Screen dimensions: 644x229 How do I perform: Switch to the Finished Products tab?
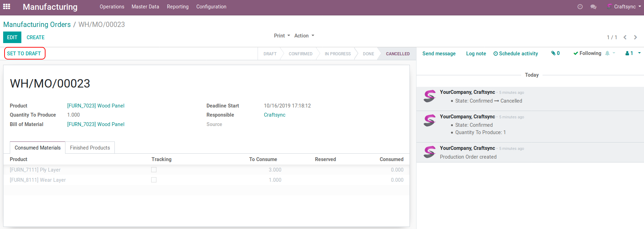(90, 148)
